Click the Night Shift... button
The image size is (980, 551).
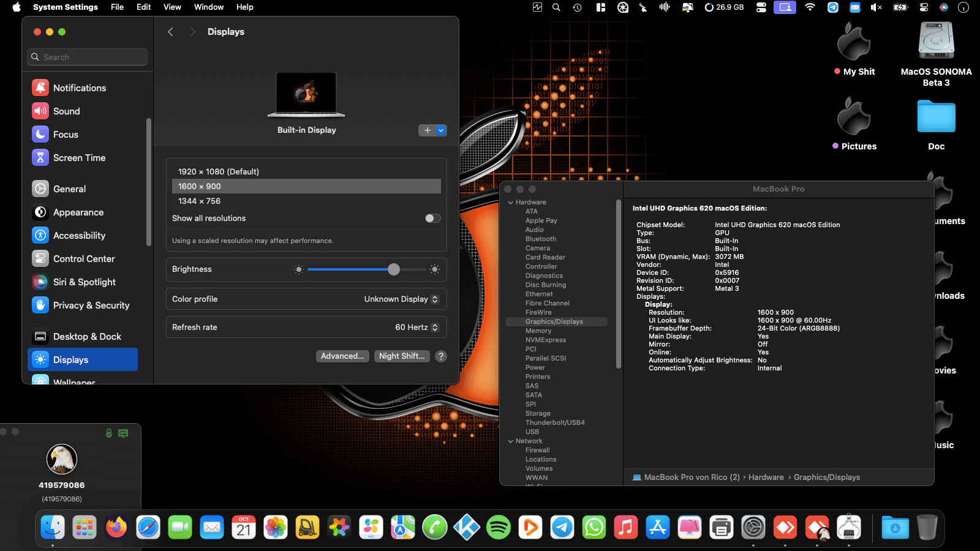pos(402,356)
